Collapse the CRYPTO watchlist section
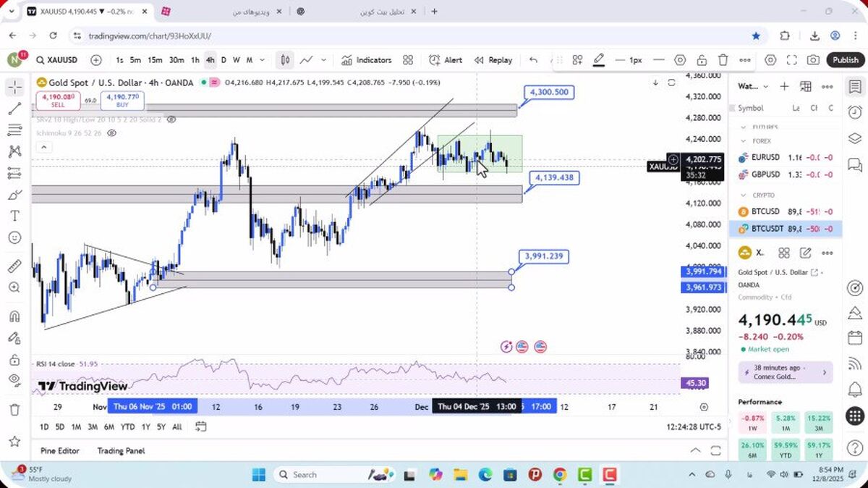Image resolution: width=868 pixels, height=488 pixels. tap(743, 195)
